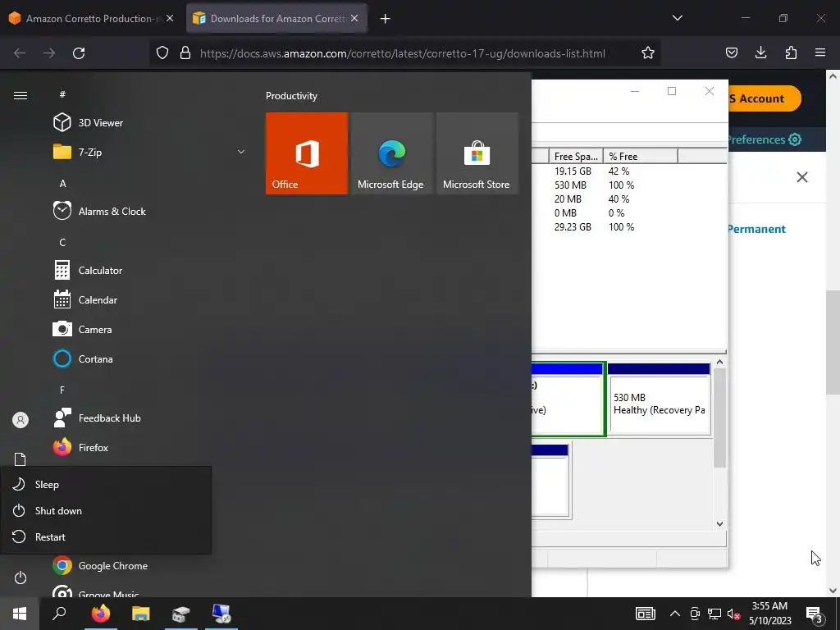Expand the Start menu hamburger icon
The image size is (840, 630).
coord(21,95)
